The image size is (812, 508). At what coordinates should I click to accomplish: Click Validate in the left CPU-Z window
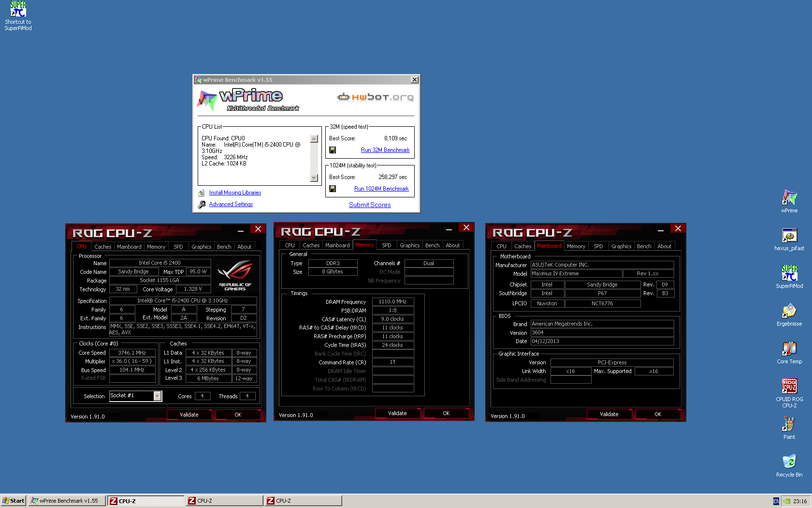coord(189,415)
